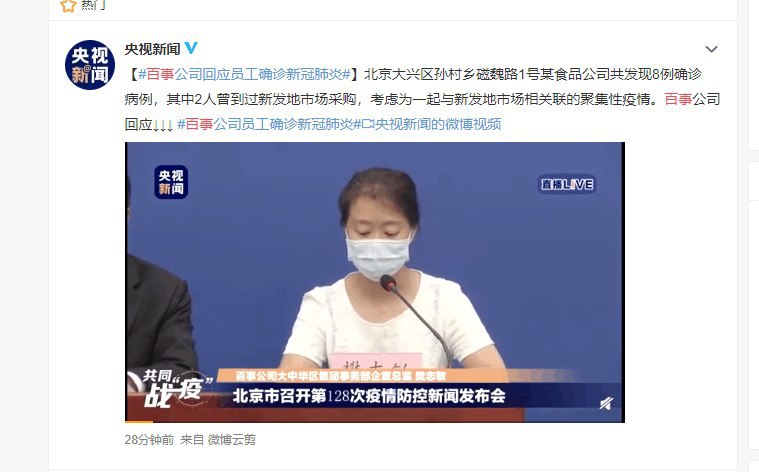Open the 微博云剪 source link
Screen dimensions: 759x472
pos(231,440)
